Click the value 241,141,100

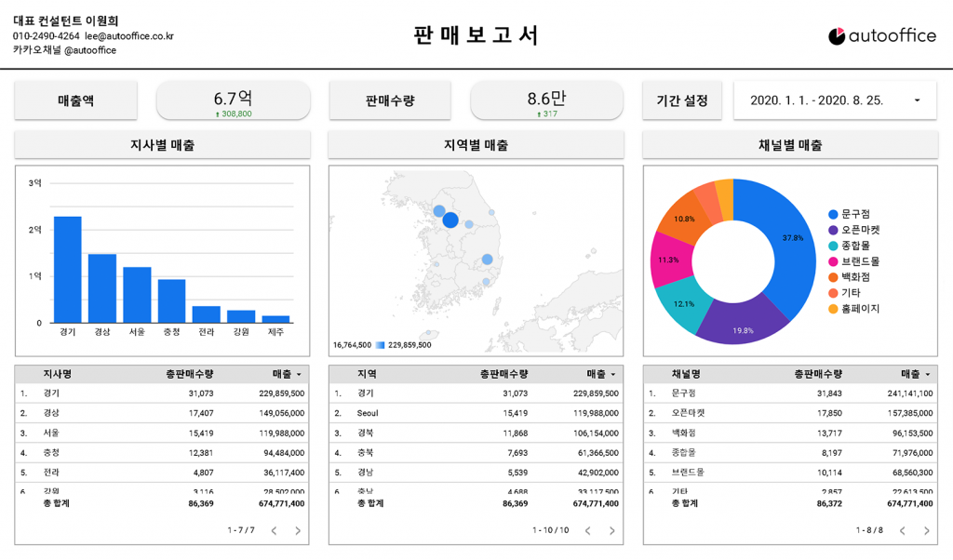click(x=910, y=393)
